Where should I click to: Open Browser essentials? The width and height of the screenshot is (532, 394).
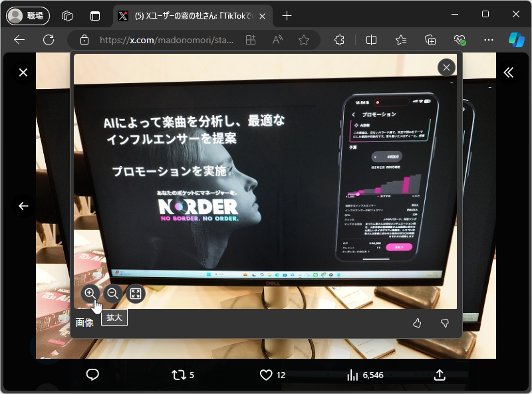461,40
